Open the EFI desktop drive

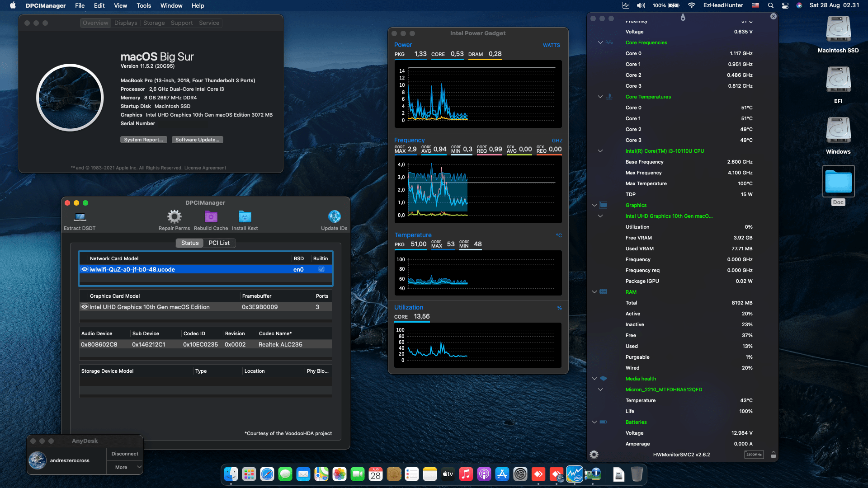[838, 80]
